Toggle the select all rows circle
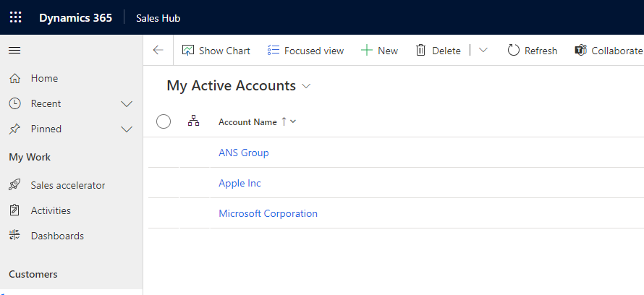The width and height of the screenshot is (644, 295). click(164, 121)
